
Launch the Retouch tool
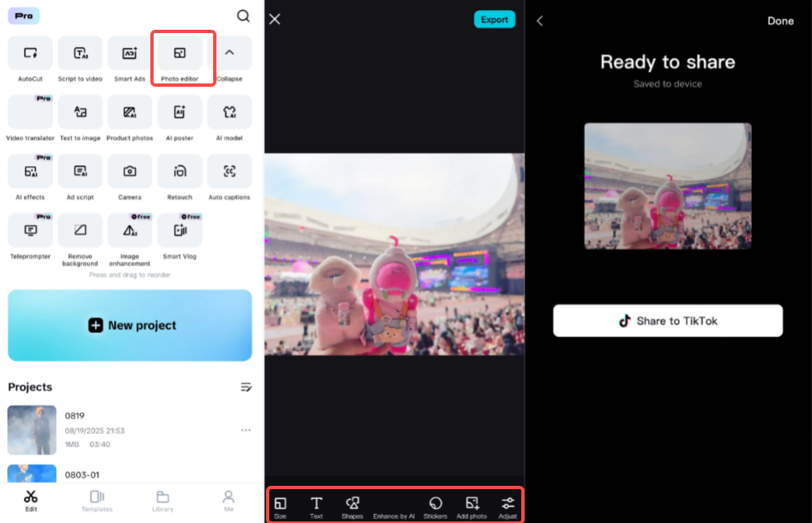179,171
